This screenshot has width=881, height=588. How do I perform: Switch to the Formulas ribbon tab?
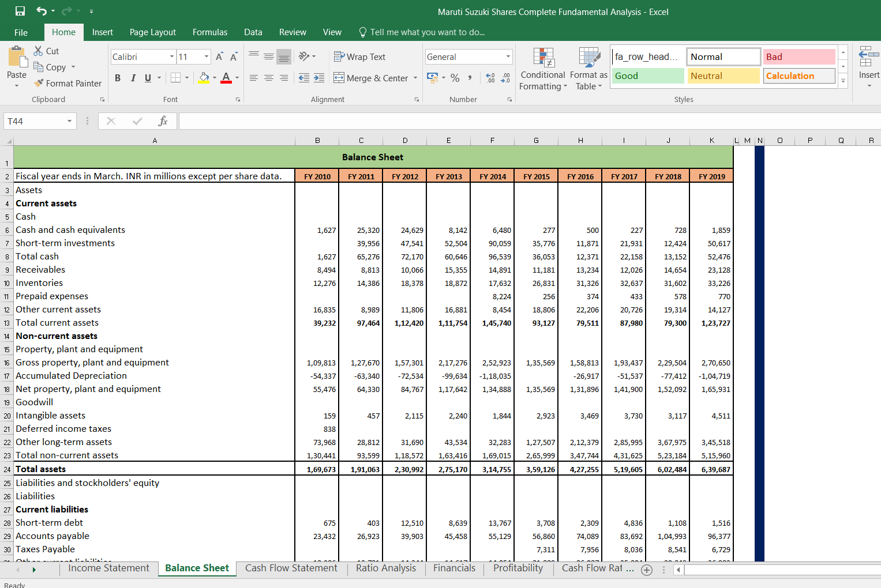[210, 32]
